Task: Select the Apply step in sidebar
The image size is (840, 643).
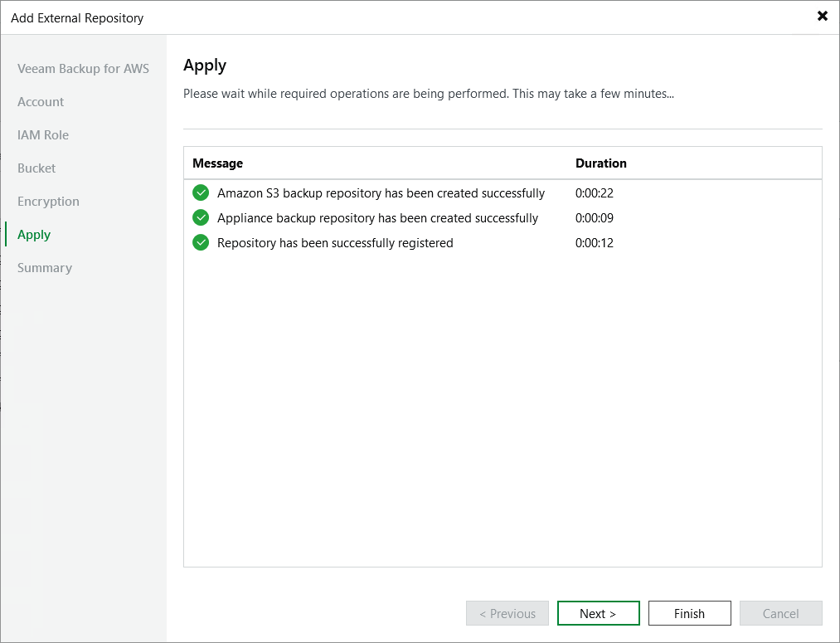Action: (x=34, y=235)
